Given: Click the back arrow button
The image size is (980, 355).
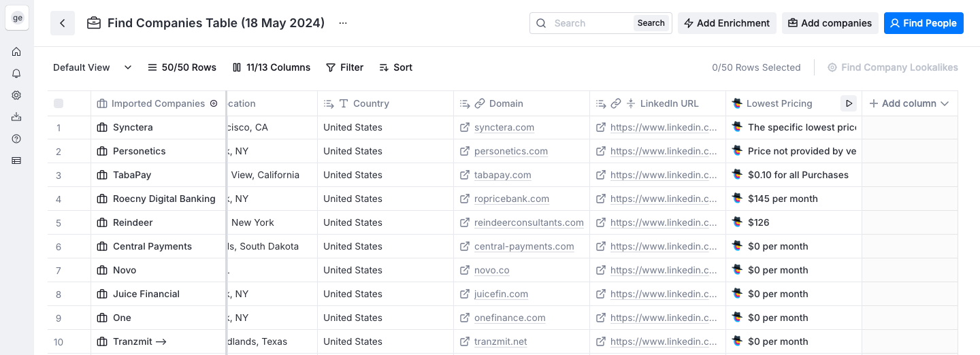Looking at the screenshot, I should (x=63, y=23).
